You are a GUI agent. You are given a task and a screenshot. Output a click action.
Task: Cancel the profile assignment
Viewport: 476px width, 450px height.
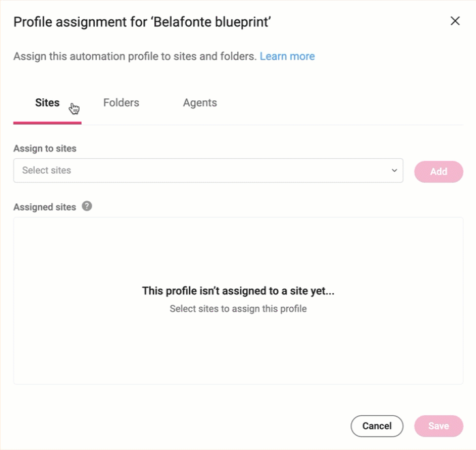(376, 426)
